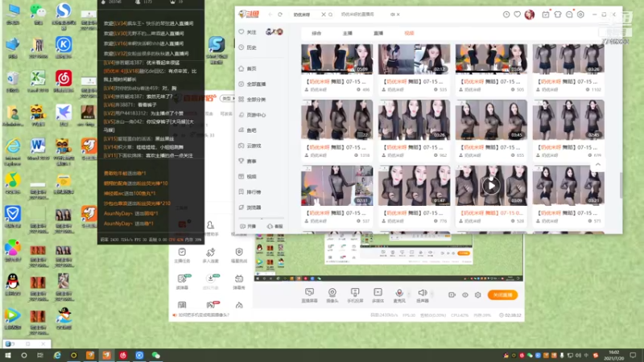Toggle preview eye icon in streaming tool
This screenshot has width=644, height=362.
click(465, 295)
